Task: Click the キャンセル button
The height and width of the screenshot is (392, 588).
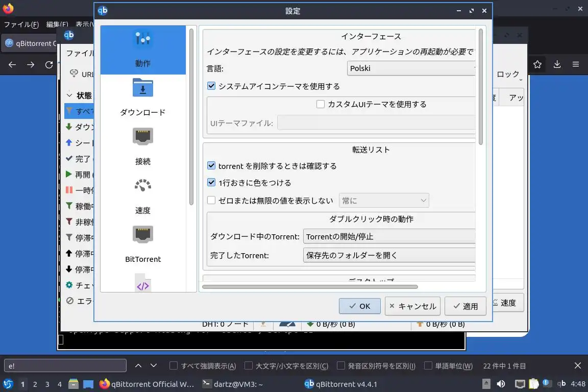Action: pos(412,306)
